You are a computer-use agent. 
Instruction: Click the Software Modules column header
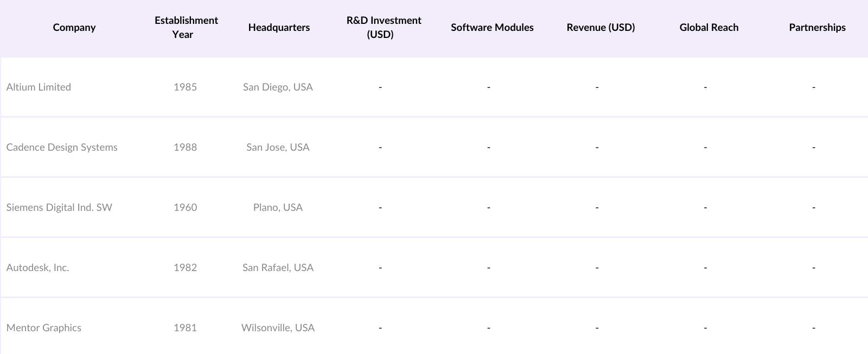coord(492,28)
